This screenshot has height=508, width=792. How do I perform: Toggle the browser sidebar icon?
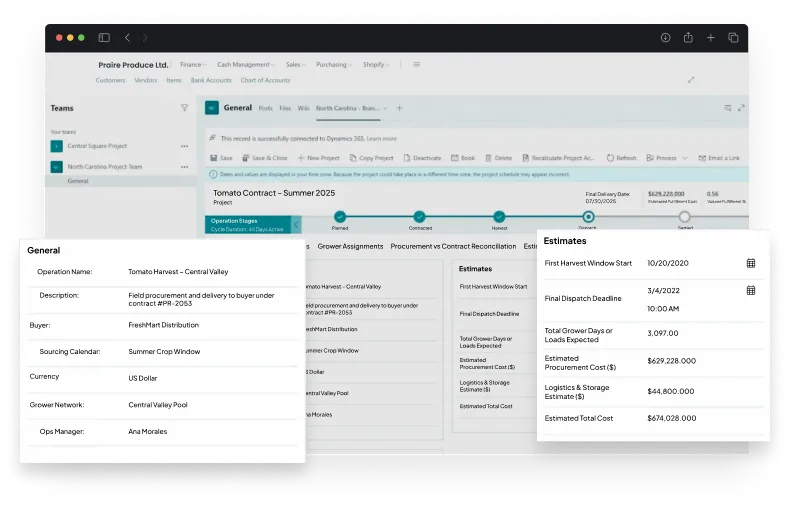pyautogui.click(x=104, y=37)
